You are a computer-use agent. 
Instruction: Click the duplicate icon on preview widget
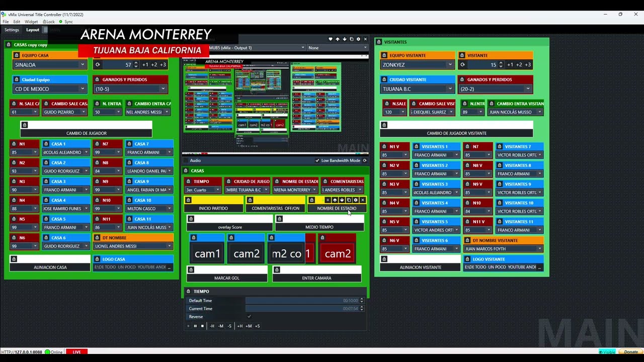tap(351, 39)
